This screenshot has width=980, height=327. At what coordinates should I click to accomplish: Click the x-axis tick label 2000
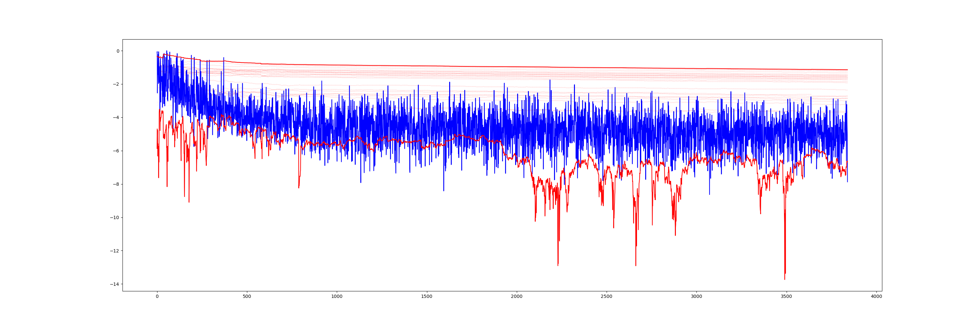pyautogui.click(x=517, y=297)
